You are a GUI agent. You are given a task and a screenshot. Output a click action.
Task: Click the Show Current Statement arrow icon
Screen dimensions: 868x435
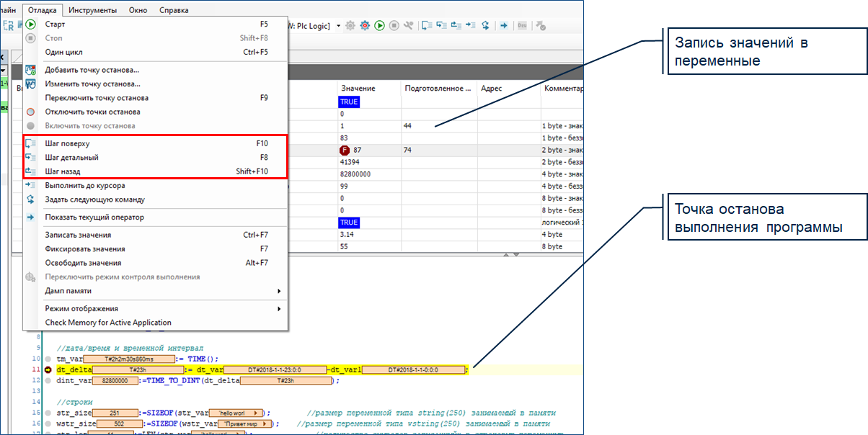(x=504, y=26)
